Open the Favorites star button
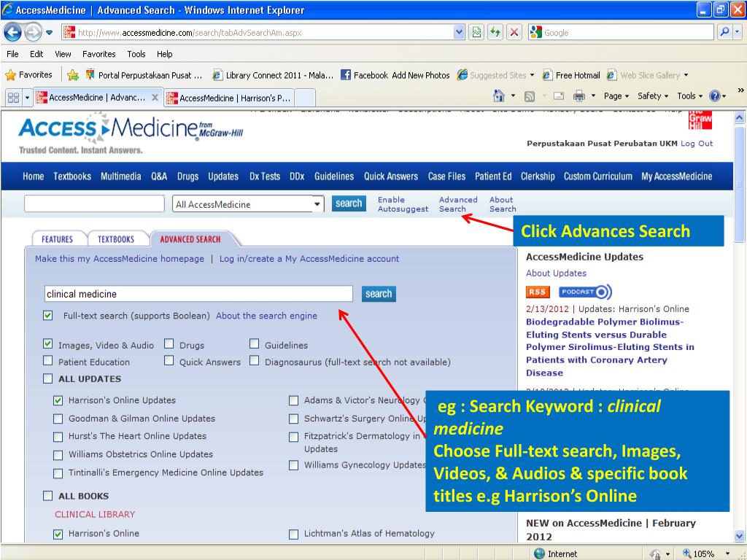The height and width of the screenshot is (560, 747). [28, 75]
